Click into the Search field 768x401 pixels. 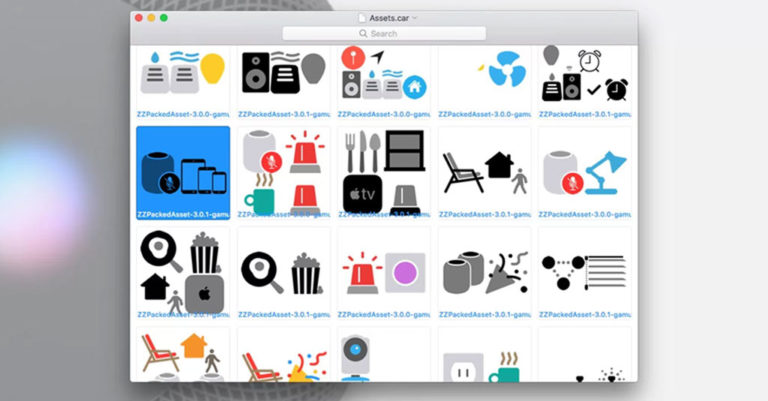[384, 34]
